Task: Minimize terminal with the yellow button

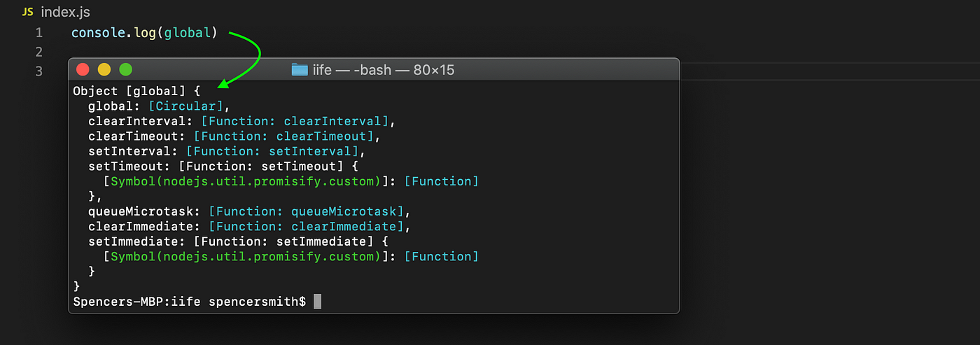Action: [x=104, y=69]
